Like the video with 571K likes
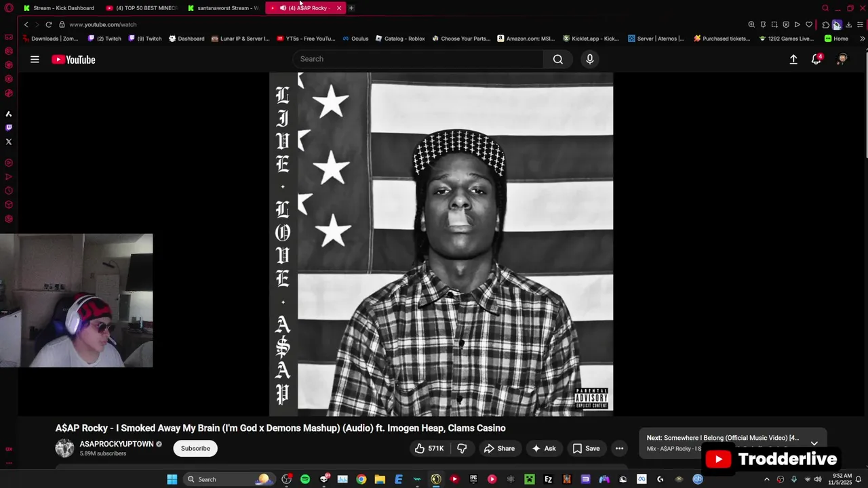This screenshot has width=868, height=488. (x=429, y=448)
